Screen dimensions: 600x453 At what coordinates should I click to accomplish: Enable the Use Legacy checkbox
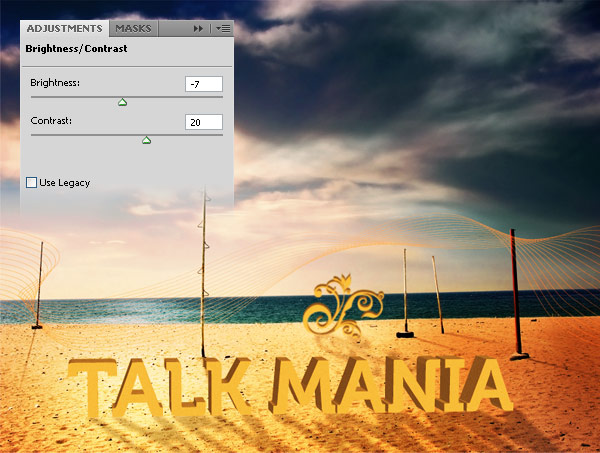click(32, 183)
